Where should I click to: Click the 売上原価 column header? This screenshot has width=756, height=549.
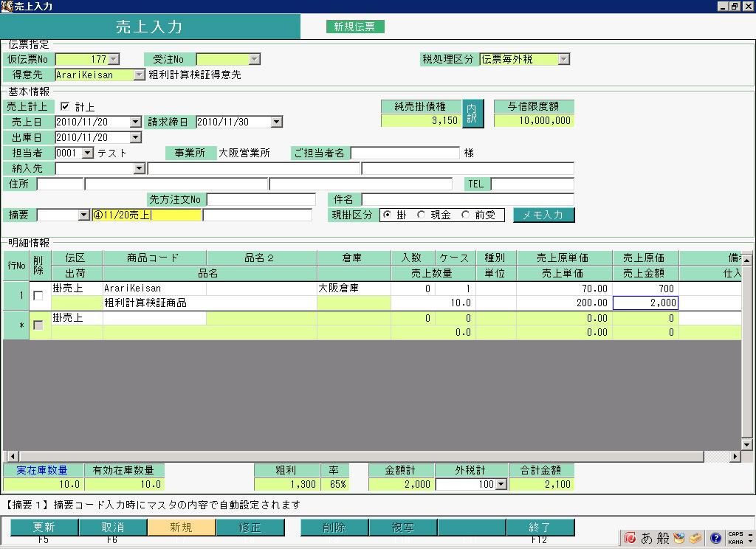pyautogui.click(x=645, y=258)
